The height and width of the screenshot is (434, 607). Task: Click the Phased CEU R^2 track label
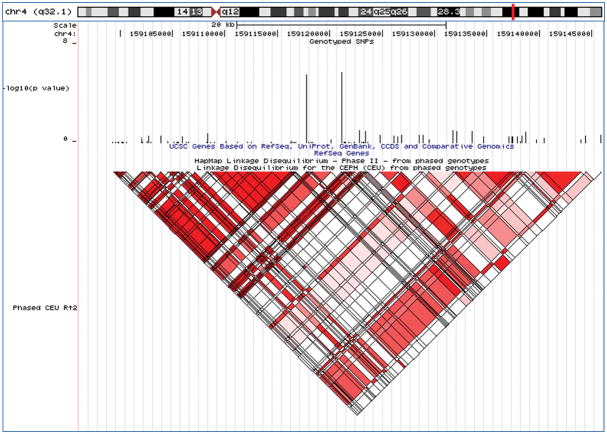tap(45, 308)
